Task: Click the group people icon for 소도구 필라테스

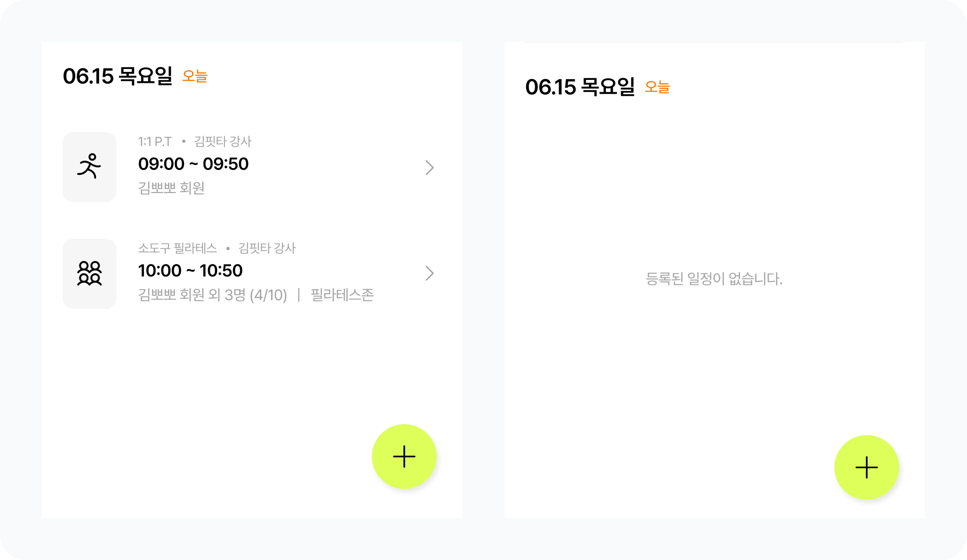Action: [x=89, y=274]
